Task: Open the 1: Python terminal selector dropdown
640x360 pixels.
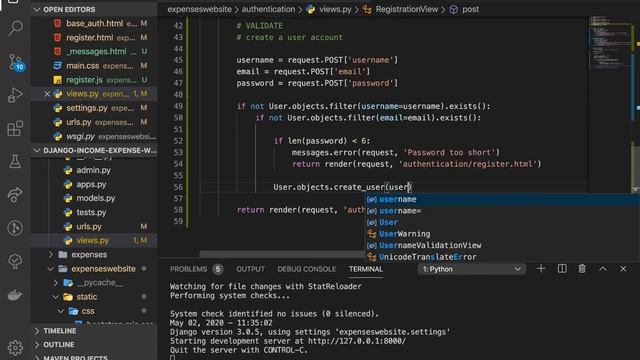Action: pyautogui.click(x=471, y=269)
